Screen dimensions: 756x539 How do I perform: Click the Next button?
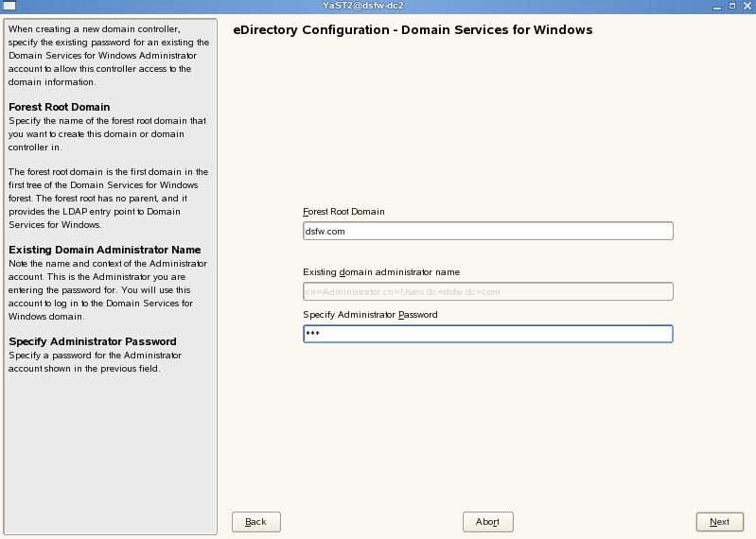719,522
